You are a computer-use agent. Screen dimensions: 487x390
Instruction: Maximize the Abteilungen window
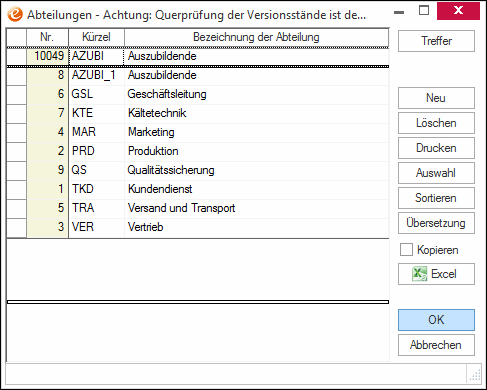(x=424, y=11)
